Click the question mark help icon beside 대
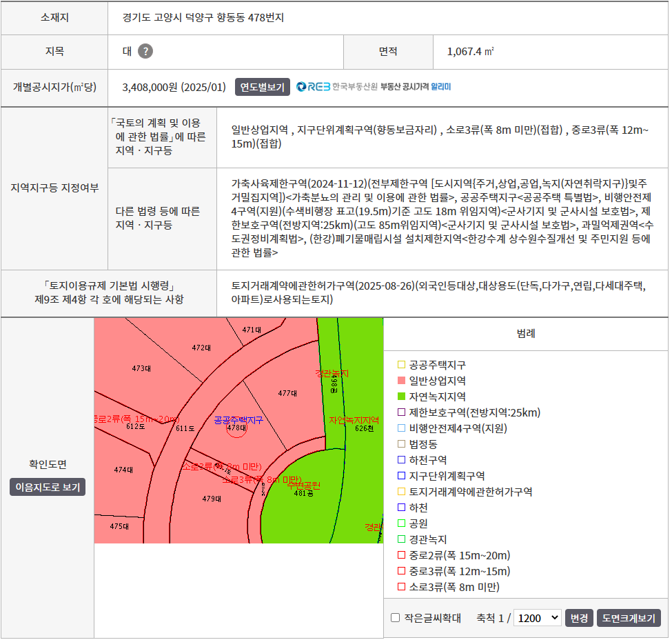Screen dimensions: 672x640 pyautogui.click(x=145, y=52)
